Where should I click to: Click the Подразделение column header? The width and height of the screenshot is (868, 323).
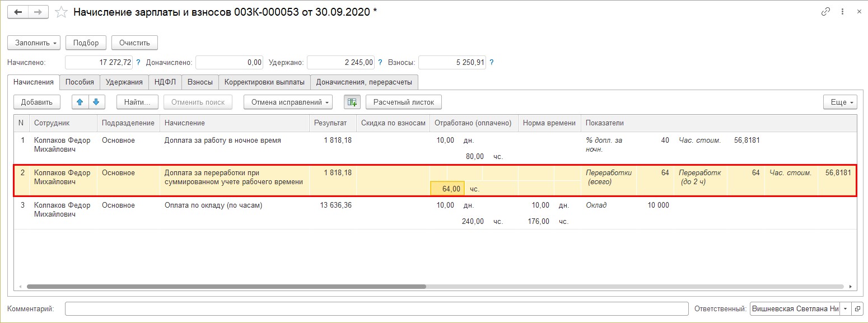pyautogui.click(x=128, y=123)
